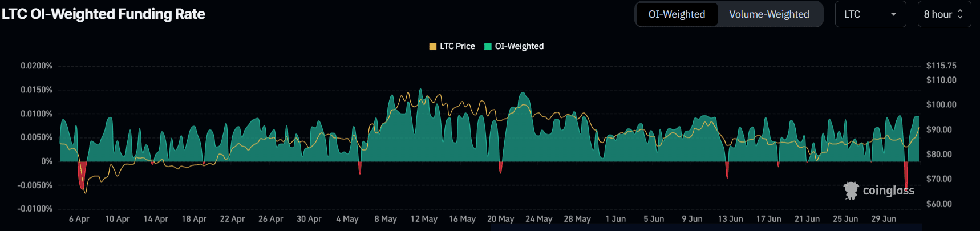Click the yellow LTC Price legend swatch
The width and height of the screenshot is (980, 231).
click(433, 47)
